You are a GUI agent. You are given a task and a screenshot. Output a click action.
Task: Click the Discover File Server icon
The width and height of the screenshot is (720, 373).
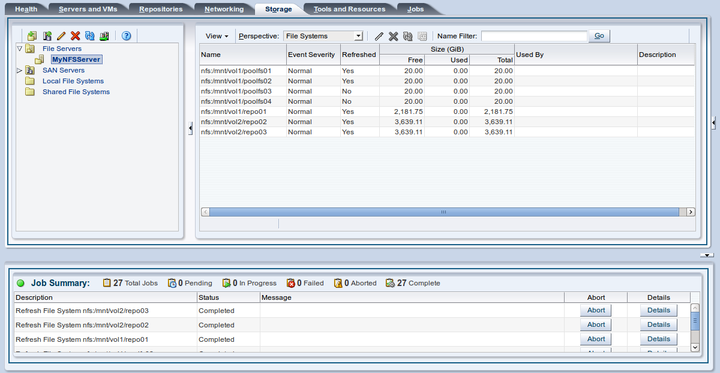click(32, 36)
